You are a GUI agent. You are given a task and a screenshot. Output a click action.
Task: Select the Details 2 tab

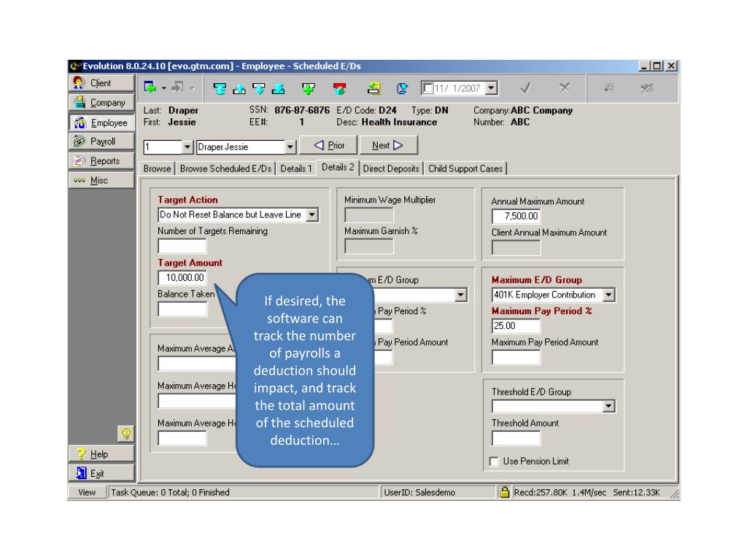[338, 167]
